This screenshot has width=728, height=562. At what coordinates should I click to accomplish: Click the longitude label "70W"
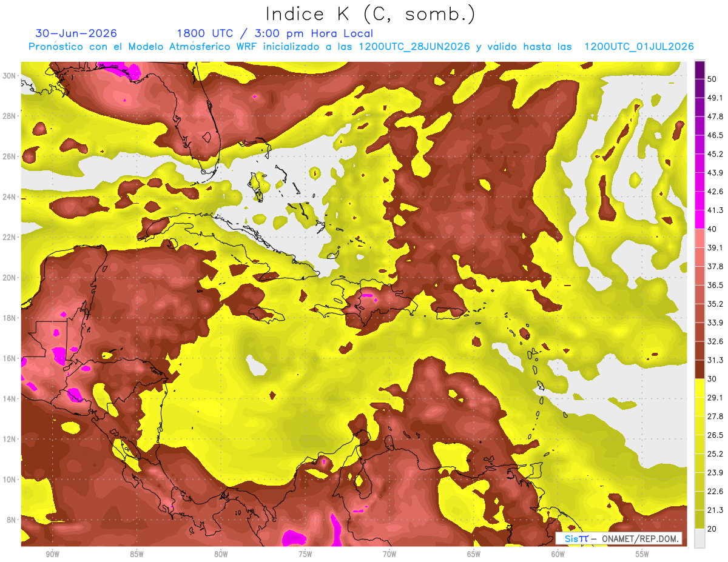pyautogui.click(x=389, y=555)
